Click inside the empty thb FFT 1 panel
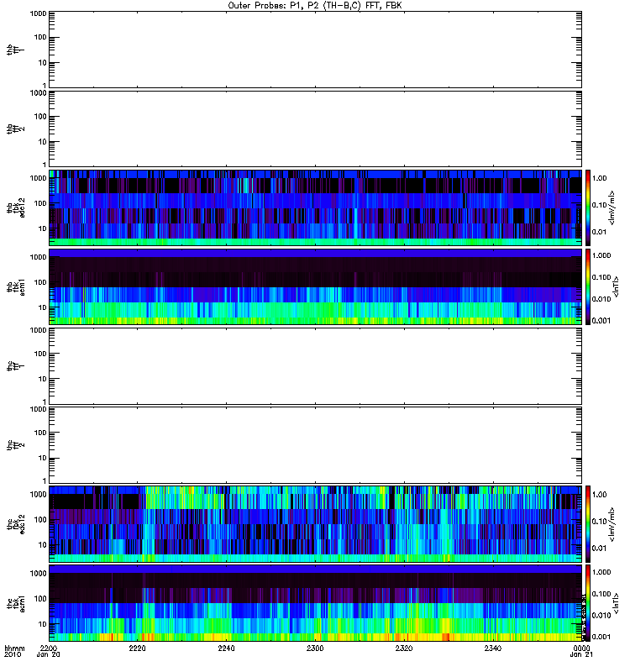The width and height of the screenshot is (630, 672). [315, 50]
